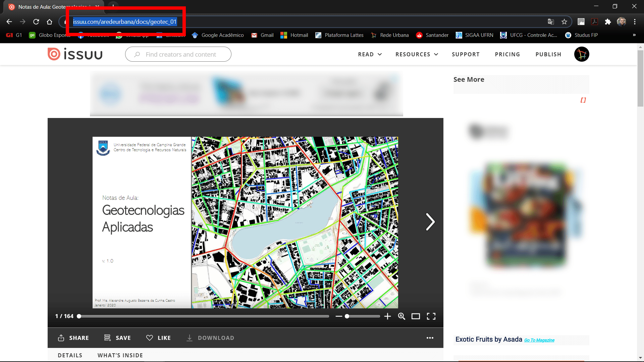Screen dimensions: 644x362
Task: Switch to the WHAT'S INSIDE tab
Action: click(120, 355)
